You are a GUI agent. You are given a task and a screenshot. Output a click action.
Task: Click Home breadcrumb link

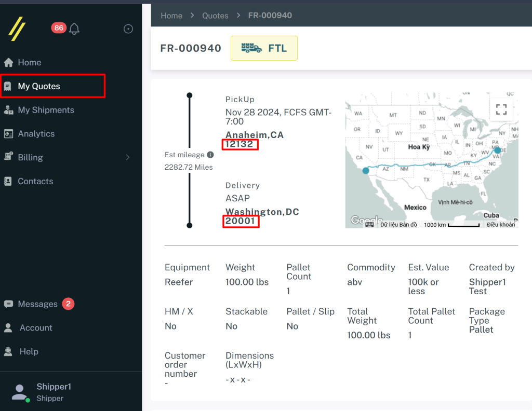171,16
